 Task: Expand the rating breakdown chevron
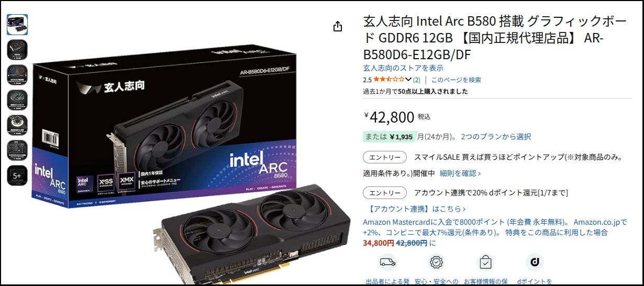408,80
